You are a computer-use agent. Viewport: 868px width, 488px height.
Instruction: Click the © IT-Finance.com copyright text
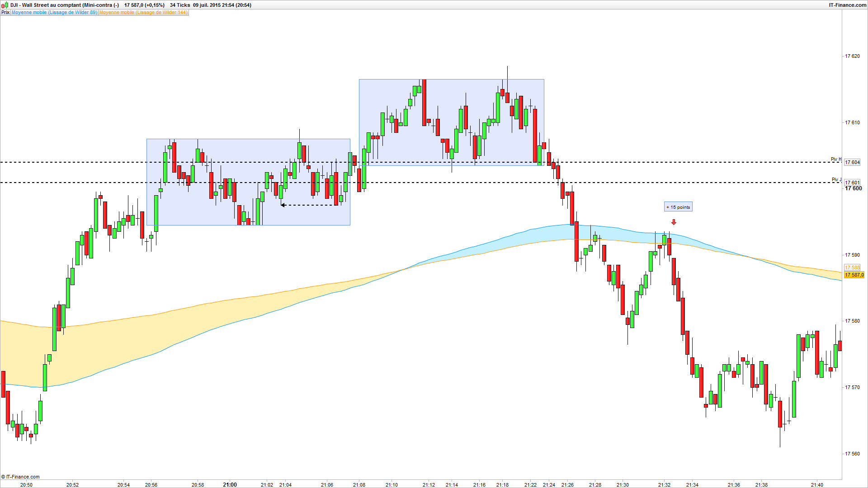coord(21,477)
